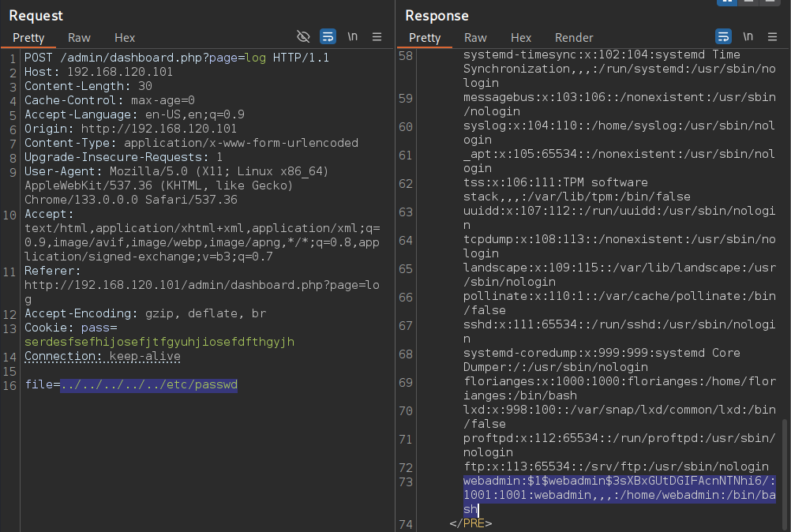Click the Host: 192.168.120.101 header line

pos(99,72)
